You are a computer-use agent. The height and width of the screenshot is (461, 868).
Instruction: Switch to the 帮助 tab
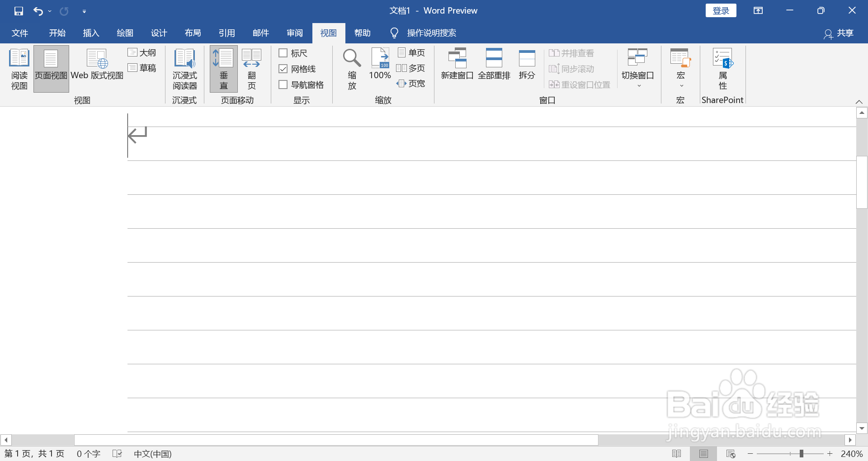pos(362,33)
